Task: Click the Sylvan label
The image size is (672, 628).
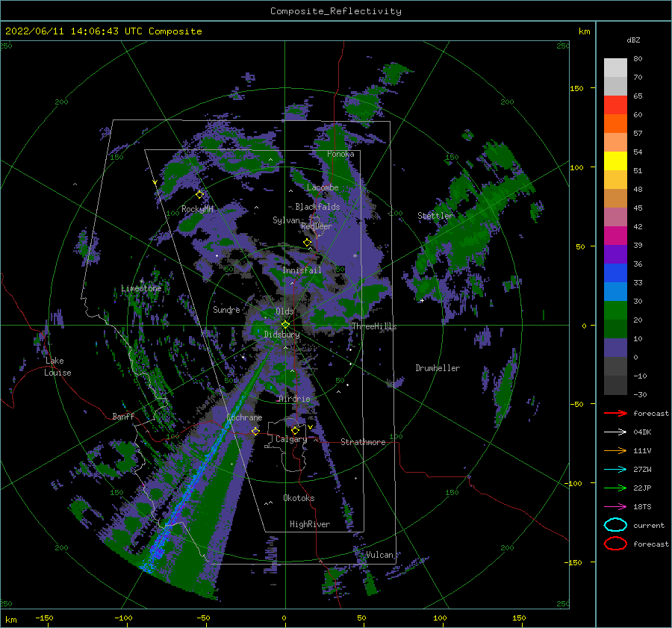Action: tap(286, 220)
